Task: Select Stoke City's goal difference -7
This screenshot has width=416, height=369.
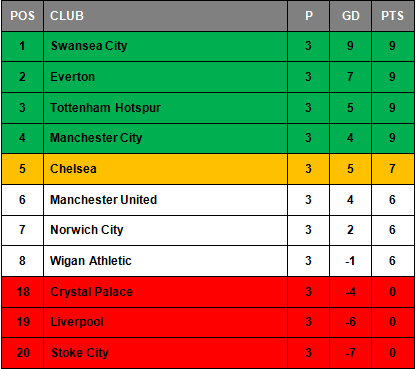Action: coord(350,353)
